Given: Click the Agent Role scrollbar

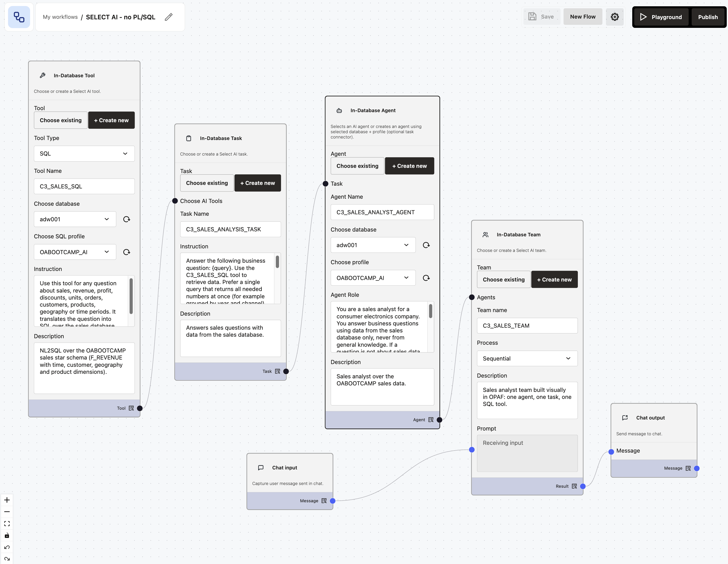Looking at the screenshot, I should pyautogui.click(x=431, y=311).
